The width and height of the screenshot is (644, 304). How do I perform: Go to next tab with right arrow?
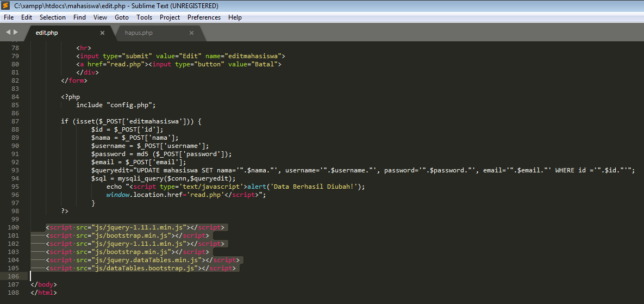click(x=16, y=32)
